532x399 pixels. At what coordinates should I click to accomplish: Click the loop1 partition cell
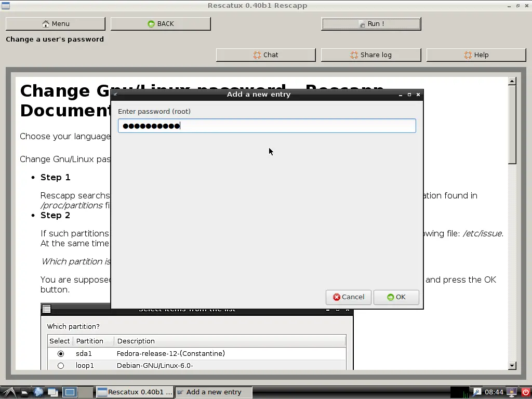click(x=85, y=365)
